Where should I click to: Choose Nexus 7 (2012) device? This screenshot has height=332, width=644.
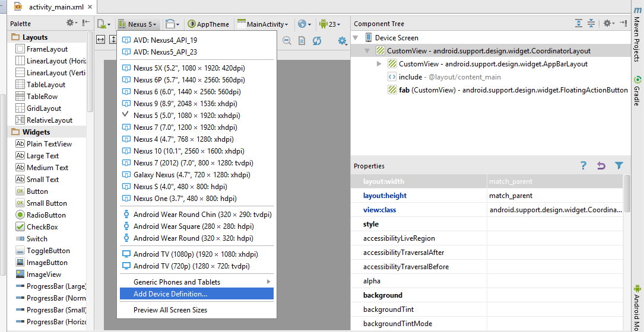[196, 163]
